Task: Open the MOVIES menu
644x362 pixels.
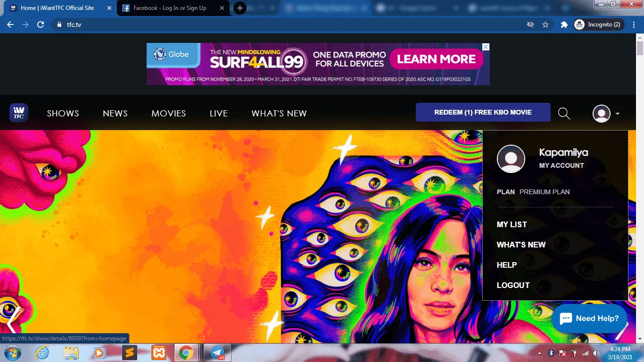Action: pos(169,114)
